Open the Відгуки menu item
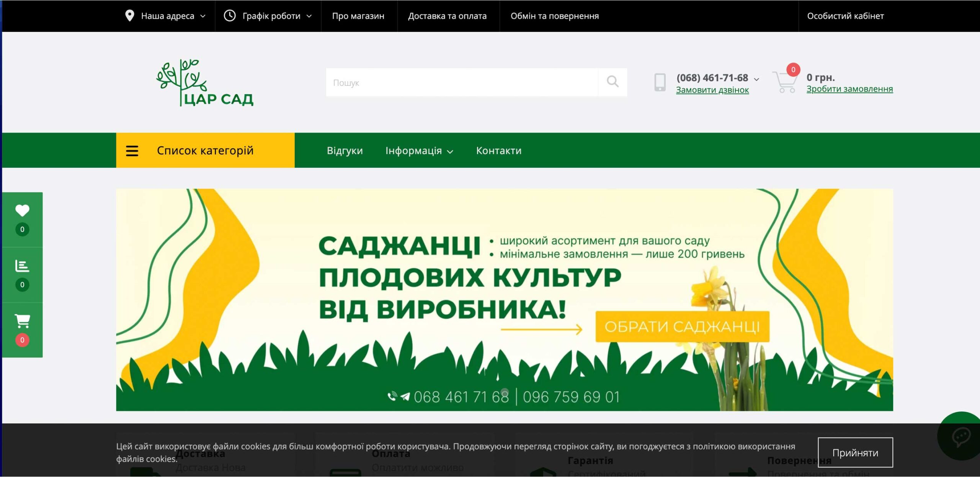Screen dimensions: 980x477 [x=345, y=151]
